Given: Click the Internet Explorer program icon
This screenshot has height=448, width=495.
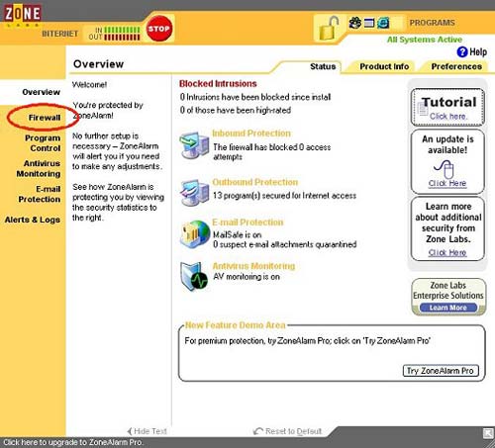Looking at the screenshot, I should point(383,23).
